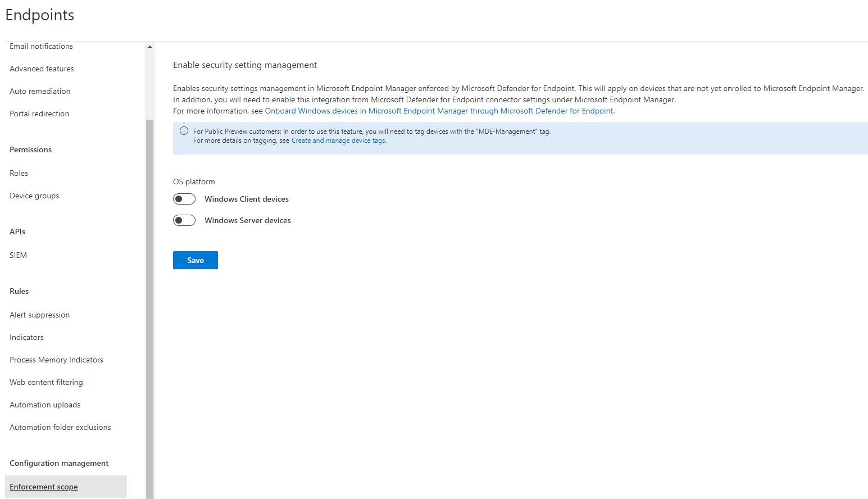Viewport: 868px width, 499px height.
Task: Click the info icon in the notice banner
Action: click(x=184, y=130)
